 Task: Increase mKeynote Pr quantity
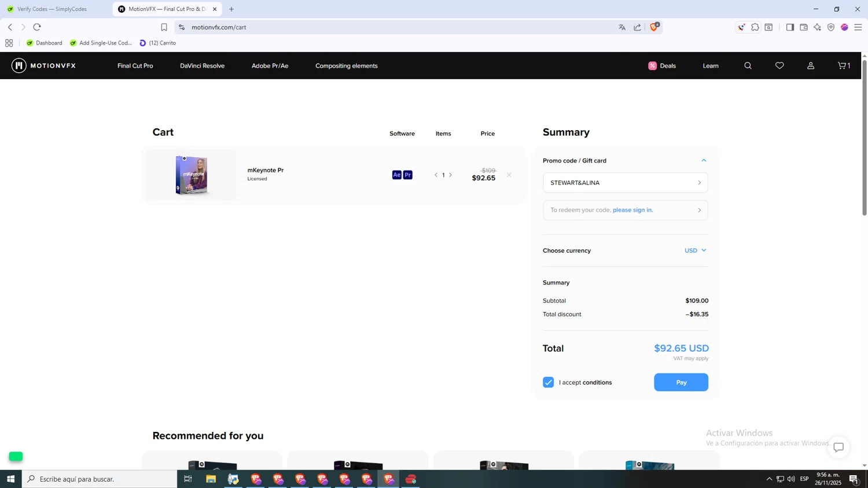tap(451, 175)
